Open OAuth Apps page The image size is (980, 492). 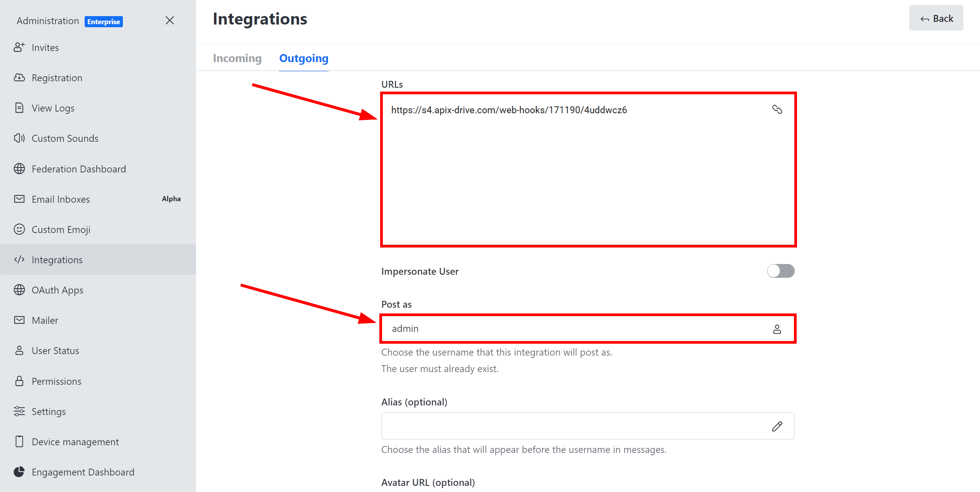(98, 290)
